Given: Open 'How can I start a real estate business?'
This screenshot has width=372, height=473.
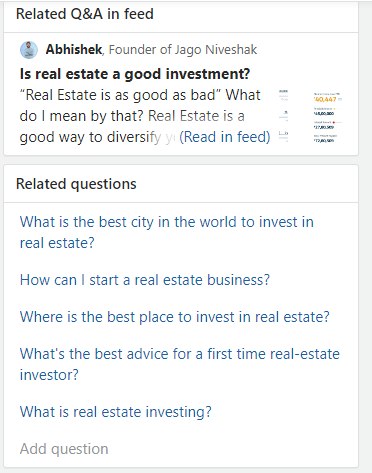Looking at the screenshot, I should (x=145, y=280).
